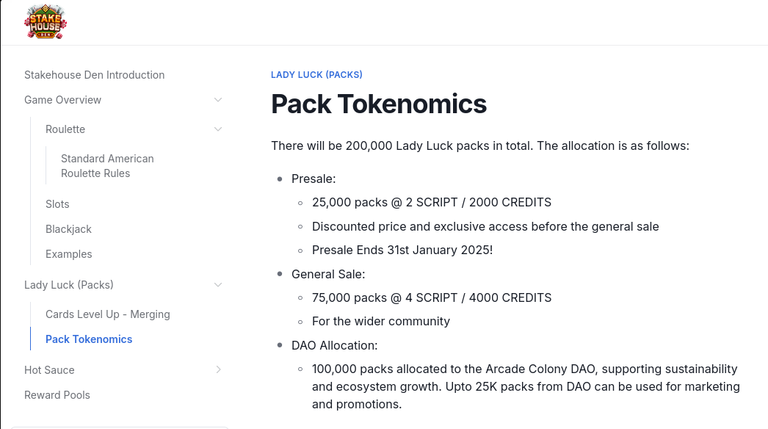Image resolution: width=768 pixels, height=429 pixels.
Task: Open Game Overview page
Action: click(x=63, y=100)
